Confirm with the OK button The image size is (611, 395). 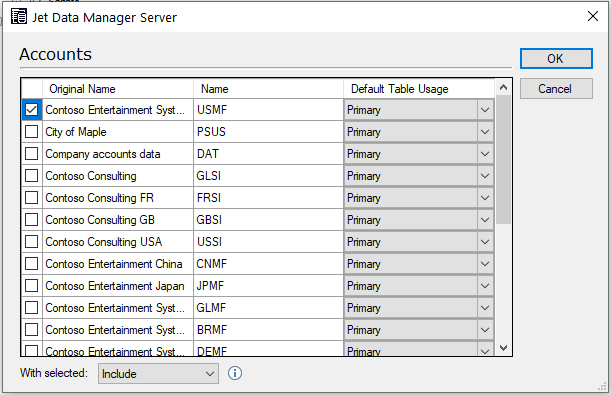556,58
